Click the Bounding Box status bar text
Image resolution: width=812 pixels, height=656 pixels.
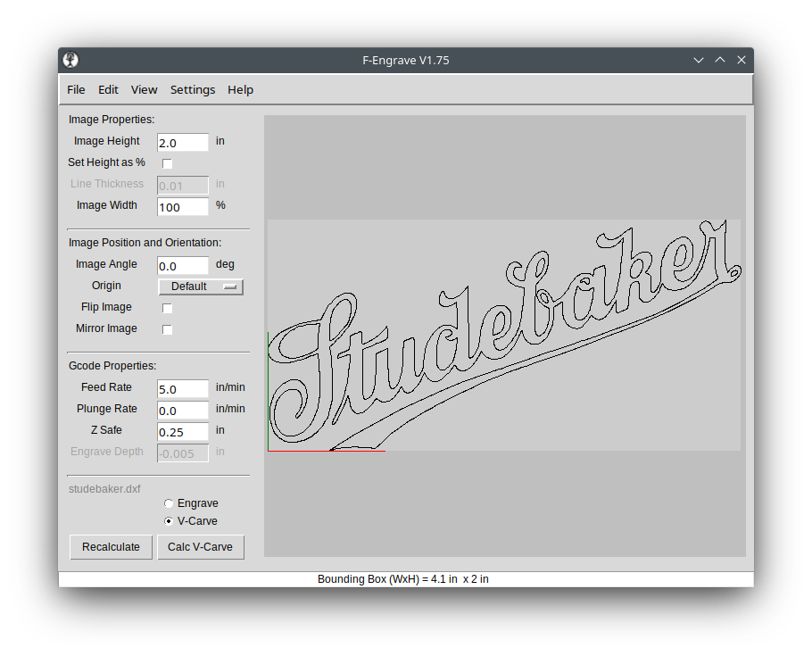[x=403, y=579]
